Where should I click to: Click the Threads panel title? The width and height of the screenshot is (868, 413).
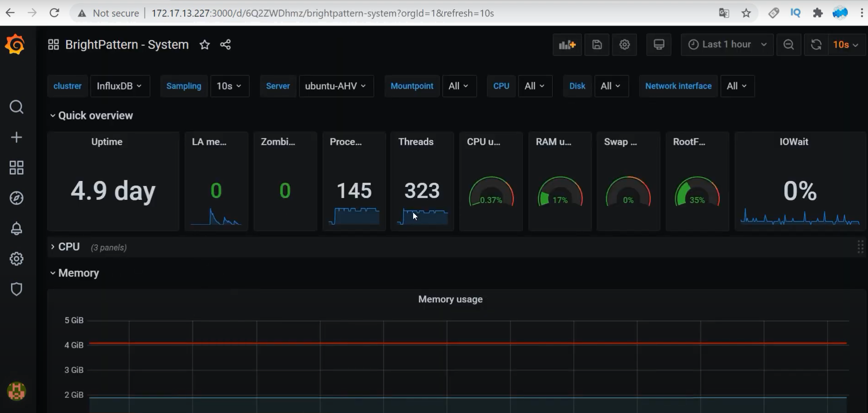[416, 141]
